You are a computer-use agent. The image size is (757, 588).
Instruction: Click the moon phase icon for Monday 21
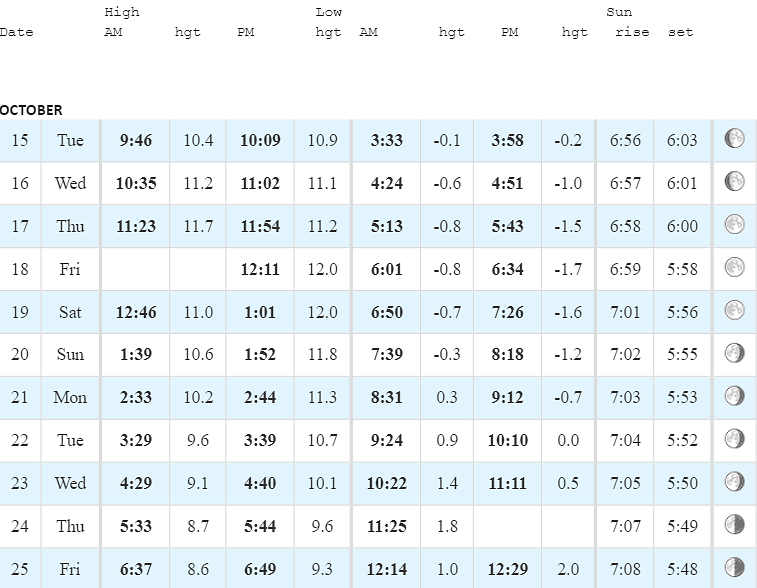click(x=735, y=396)
